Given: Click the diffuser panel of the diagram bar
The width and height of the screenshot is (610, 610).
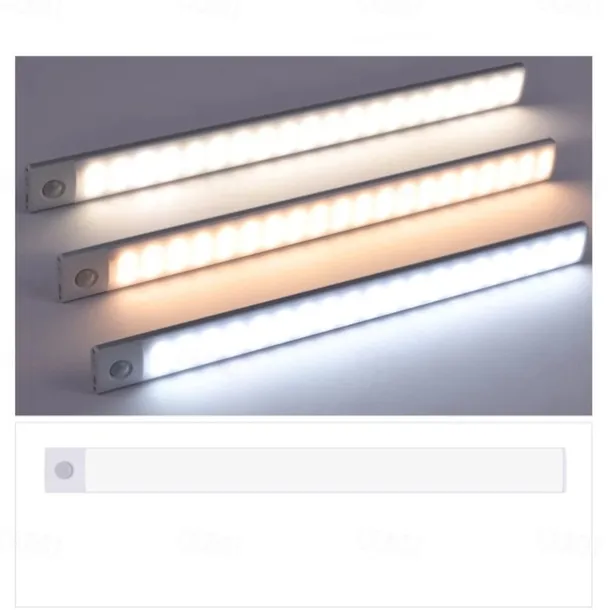Looking at the screenshot, I should pyautogui.click(x=324, y=470).
